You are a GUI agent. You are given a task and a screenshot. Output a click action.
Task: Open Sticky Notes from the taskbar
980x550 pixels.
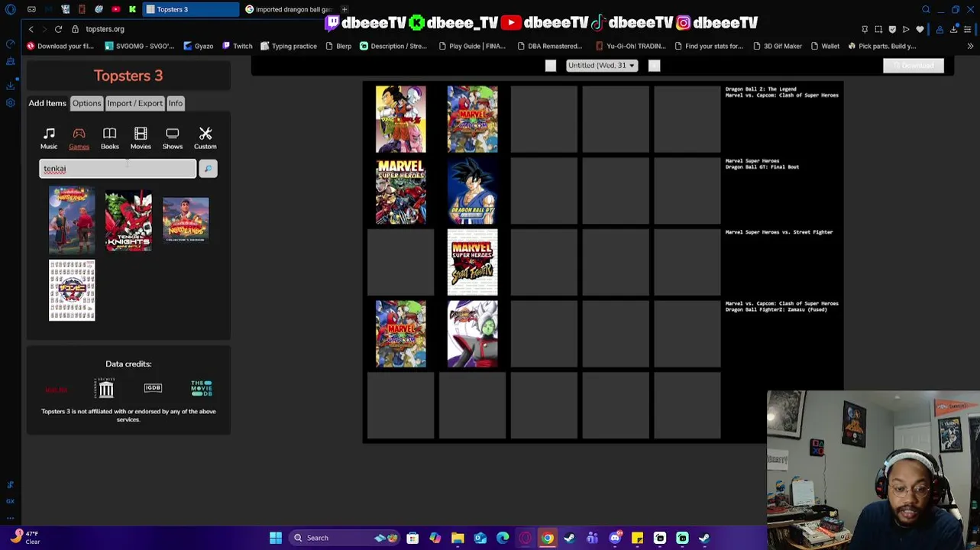(x=637, y=538)
